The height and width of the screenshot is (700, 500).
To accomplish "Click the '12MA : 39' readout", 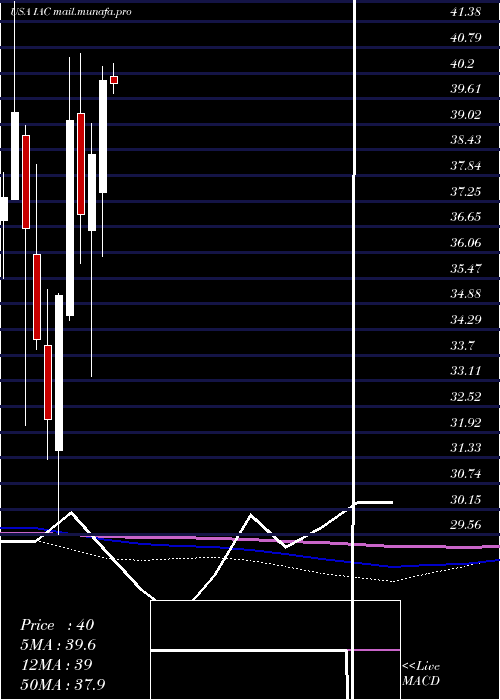I will (x=56, y=664).
